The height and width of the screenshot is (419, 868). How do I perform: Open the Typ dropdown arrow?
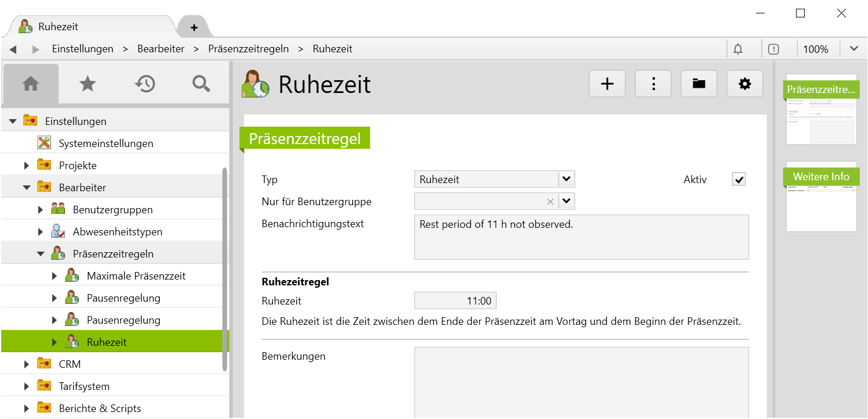[x=567, y=179]
